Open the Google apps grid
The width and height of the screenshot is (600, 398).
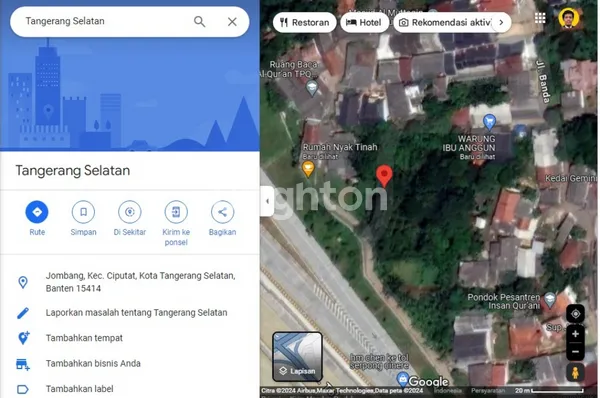pos(540,18)
